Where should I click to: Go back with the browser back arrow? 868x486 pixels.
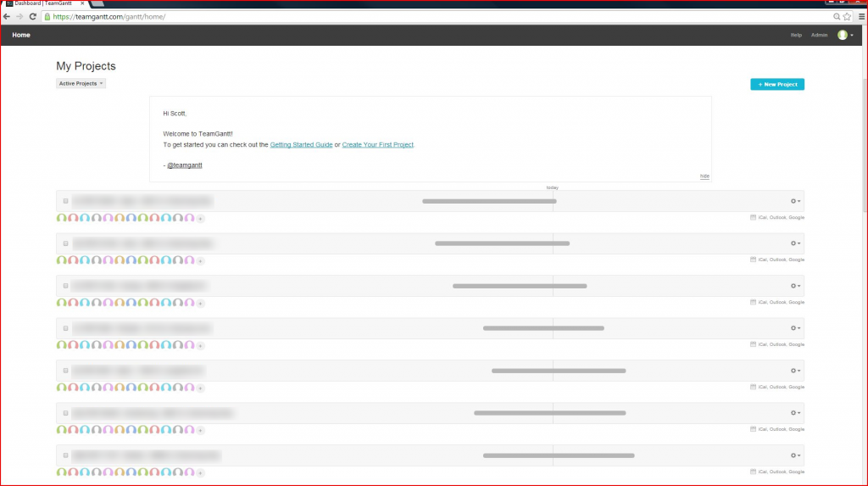point(7,17)
